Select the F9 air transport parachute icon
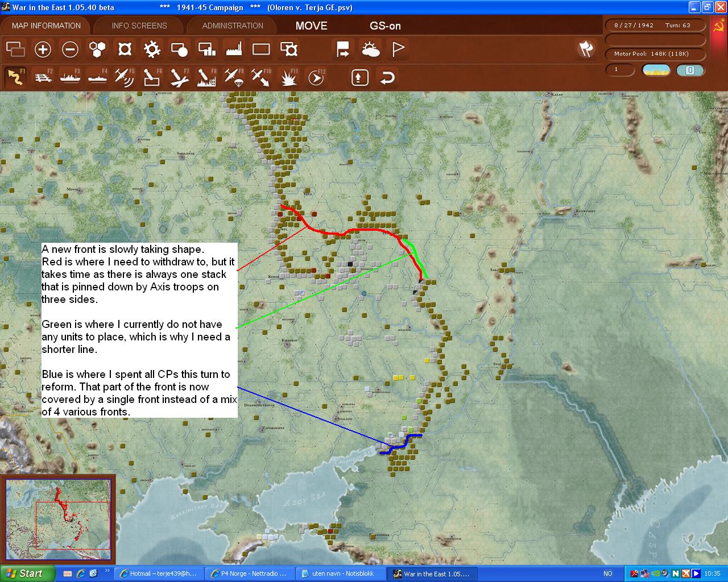Viewport: 728px width, 582px height. pyautogui.click(x=234, y=77)
